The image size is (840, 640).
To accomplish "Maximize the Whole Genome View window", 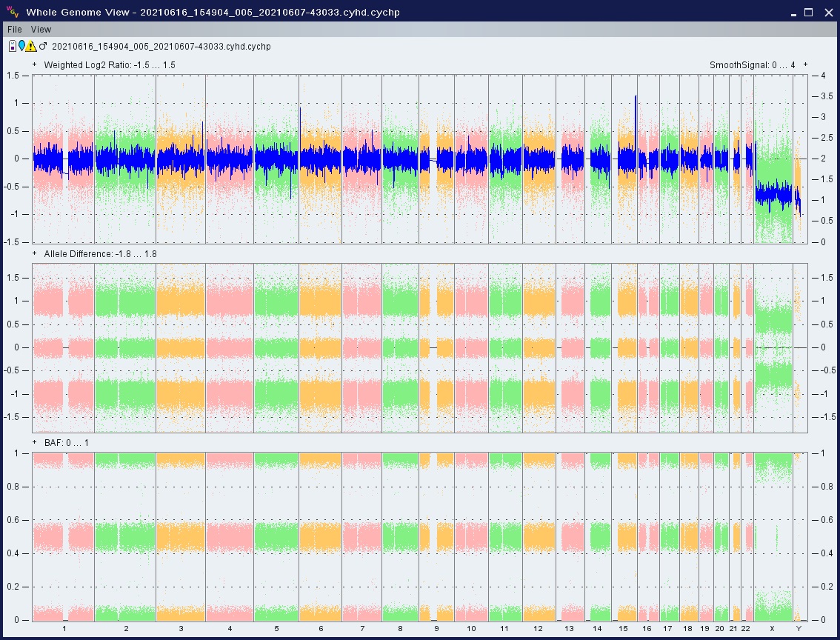I will coord(809,12).
